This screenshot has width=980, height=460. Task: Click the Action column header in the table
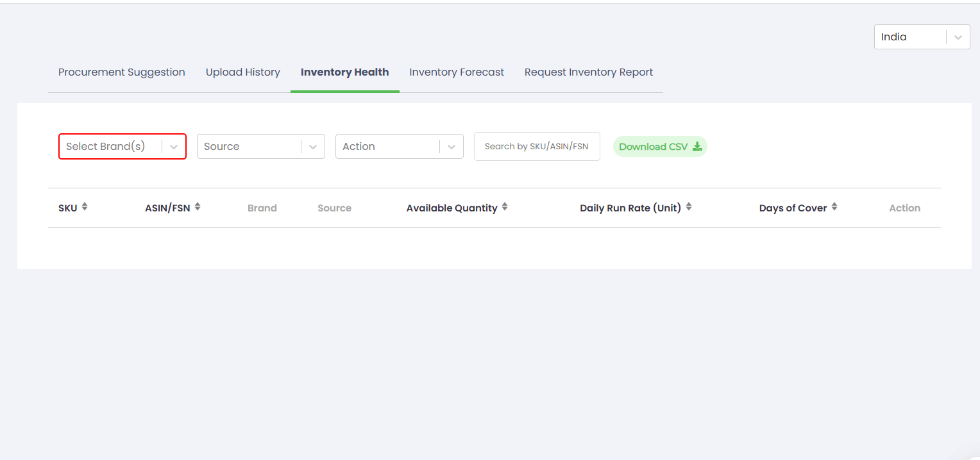[x=904, y=208]
